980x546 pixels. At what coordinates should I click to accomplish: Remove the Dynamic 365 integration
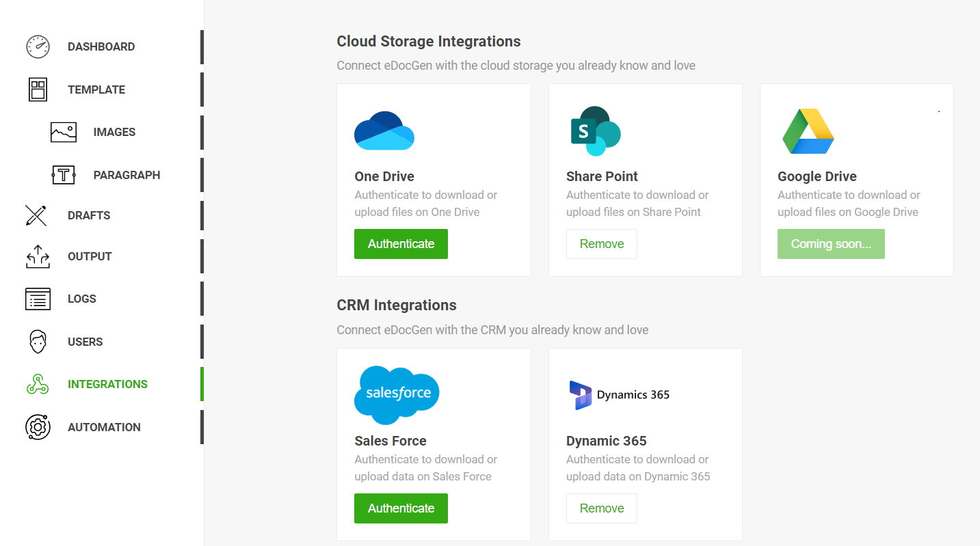(x=601, y=508)
